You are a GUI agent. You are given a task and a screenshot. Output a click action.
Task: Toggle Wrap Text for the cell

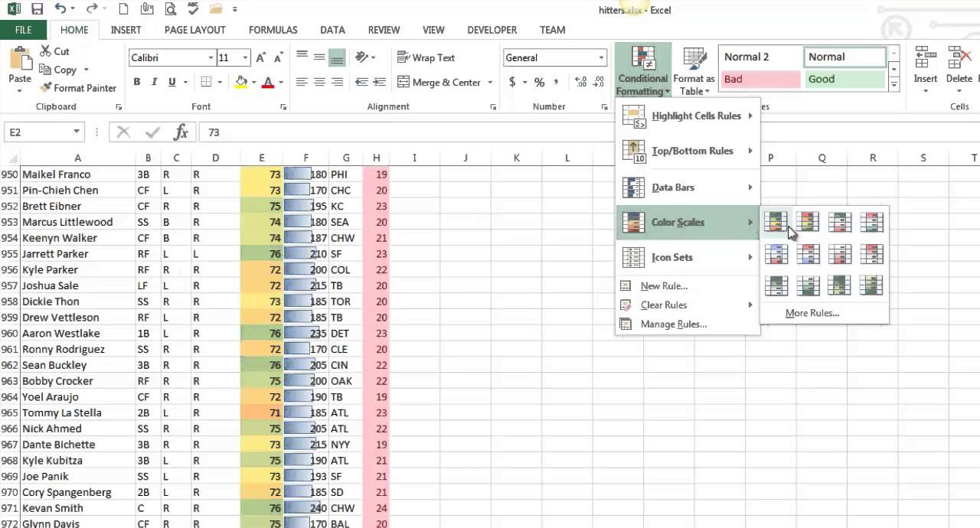[x=426, y=58]
